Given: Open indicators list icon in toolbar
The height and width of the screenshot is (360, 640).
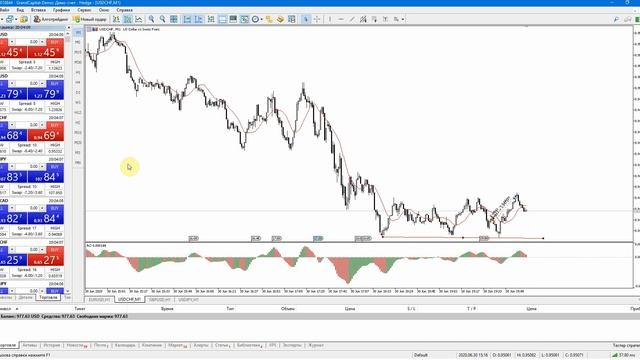Looking at the screenshot, I should [x=211, y=19].
